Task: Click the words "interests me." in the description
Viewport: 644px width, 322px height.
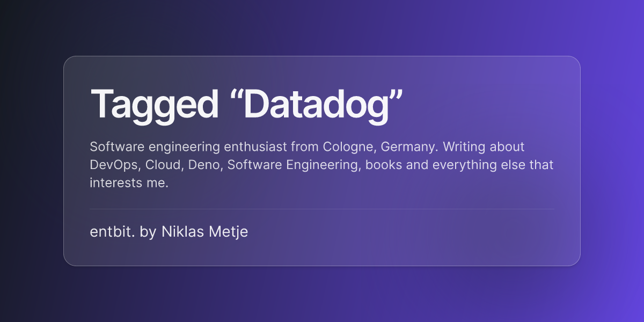Action: coord(129,182)
